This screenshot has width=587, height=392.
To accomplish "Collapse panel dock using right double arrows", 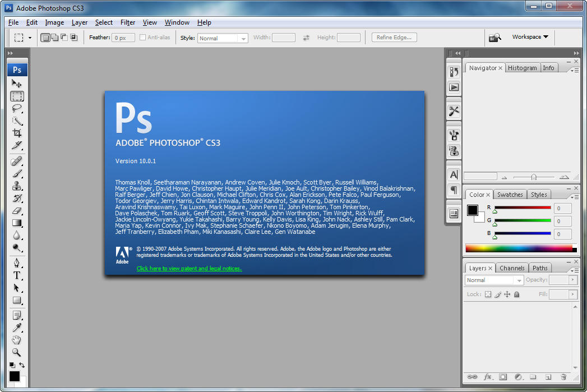I will [576, 53].
